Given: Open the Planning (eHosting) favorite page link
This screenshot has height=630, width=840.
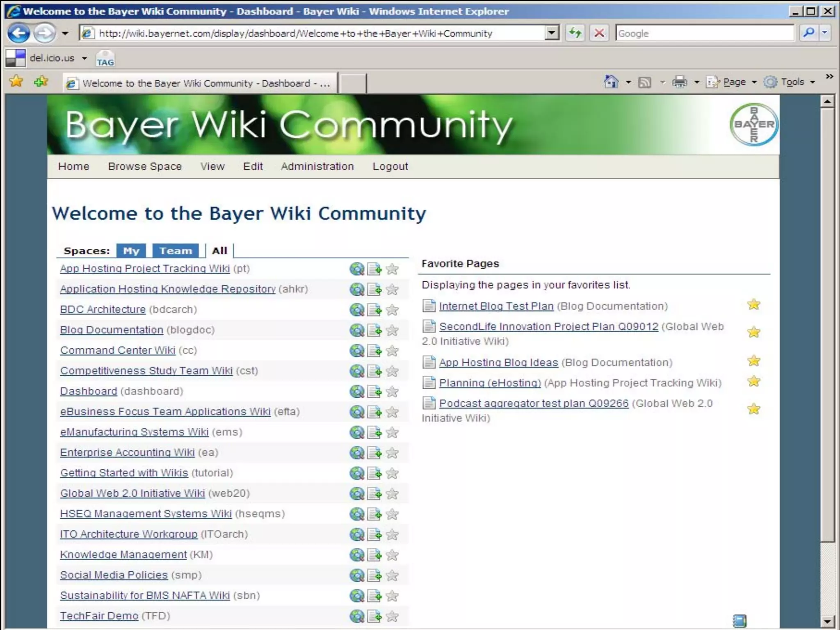Looking at the screenshot, I should [x=490, y=383].
